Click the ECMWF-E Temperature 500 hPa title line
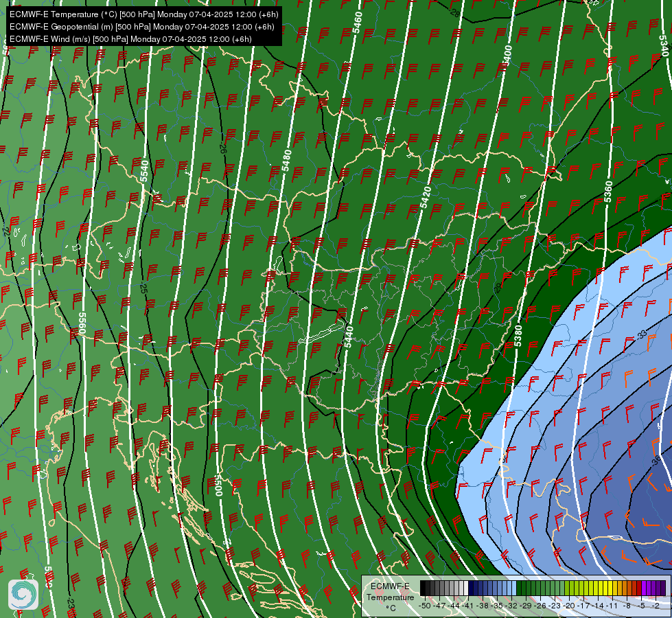Image resolution: width=672 pixels, height=618 pixels. pos(144,14)
